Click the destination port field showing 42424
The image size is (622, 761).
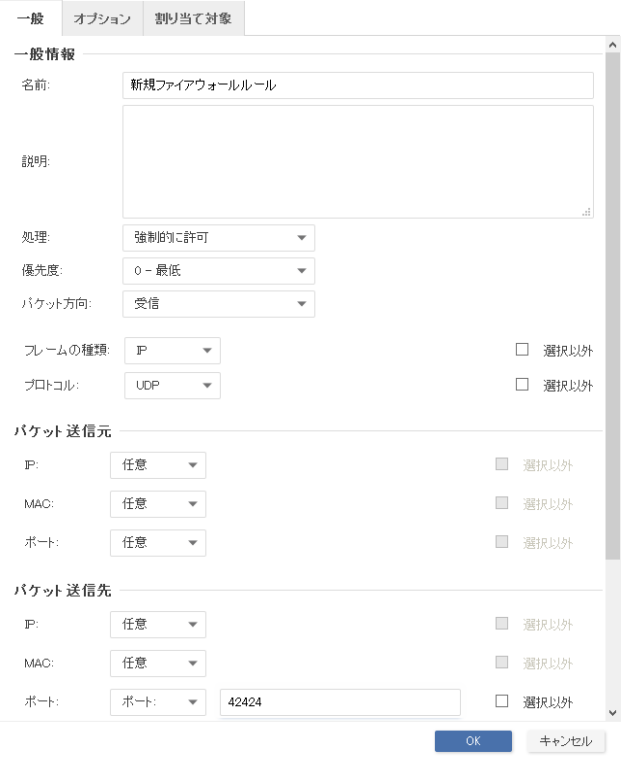coord(339,702)
